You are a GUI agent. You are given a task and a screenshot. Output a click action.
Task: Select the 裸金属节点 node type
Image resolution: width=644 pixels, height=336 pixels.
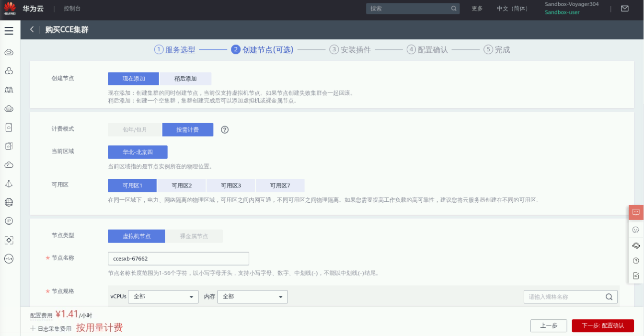click(x=194, y=236)
